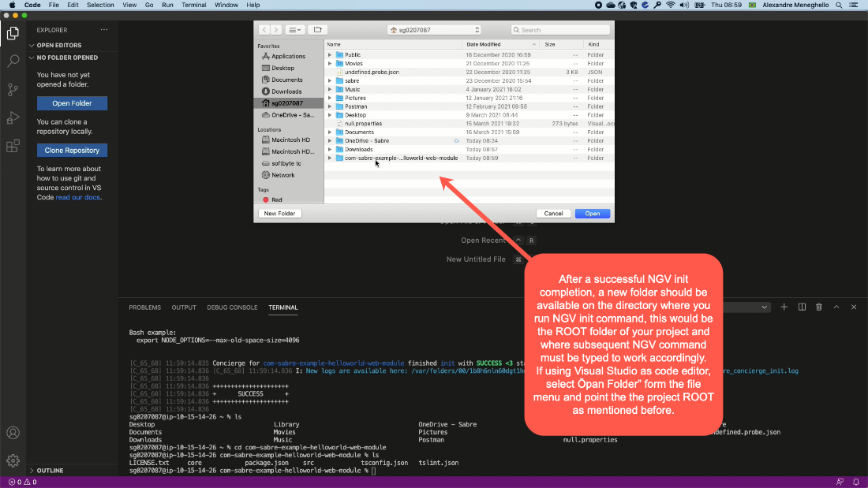This screenshot has width=868, height=488.
Task: Open the Search view in activity bar
Action: click(x=13, y=61)
